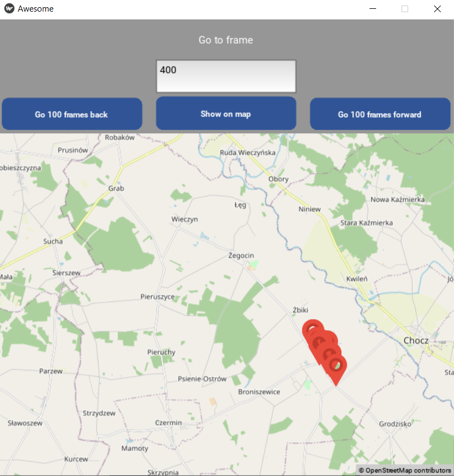Click the Łęg label on the map
The image size is (454, 476).
pyautogui.click(x=240, y=205)
